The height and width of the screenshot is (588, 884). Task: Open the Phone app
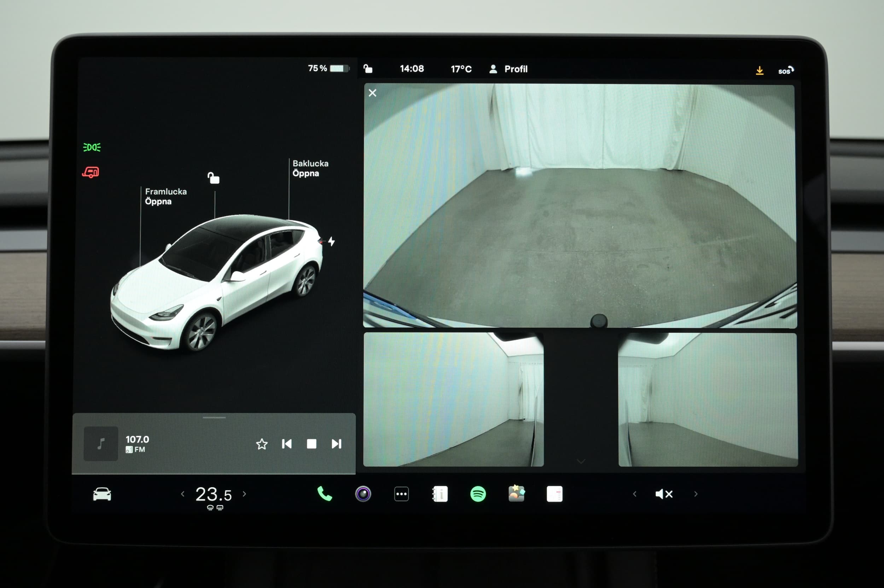click(x=324, y=494)
